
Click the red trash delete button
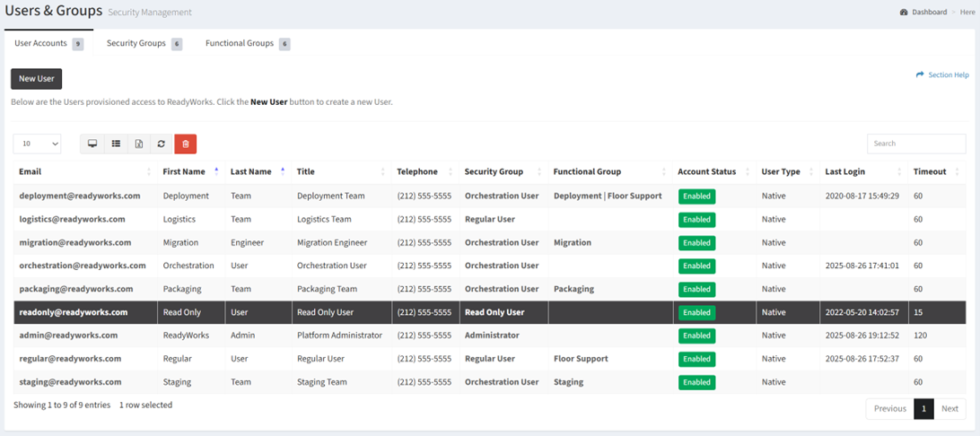click(186, 144)
